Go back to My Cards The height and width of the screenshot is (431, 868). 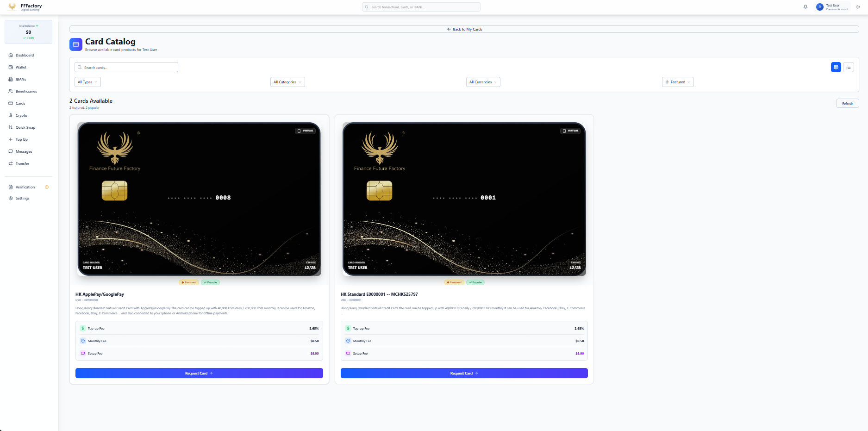[464, 29]
